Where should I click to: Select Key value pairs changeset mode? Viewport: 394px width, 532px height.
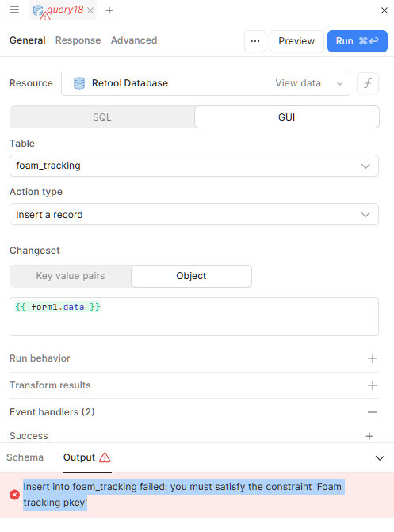tap(71, 276)
